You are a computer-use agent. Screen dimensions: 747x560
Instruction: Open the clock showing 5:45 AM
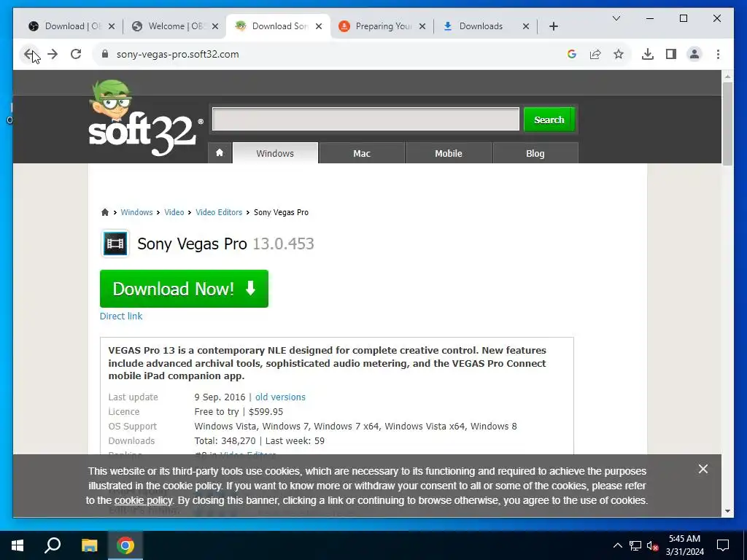pos(684,545)
